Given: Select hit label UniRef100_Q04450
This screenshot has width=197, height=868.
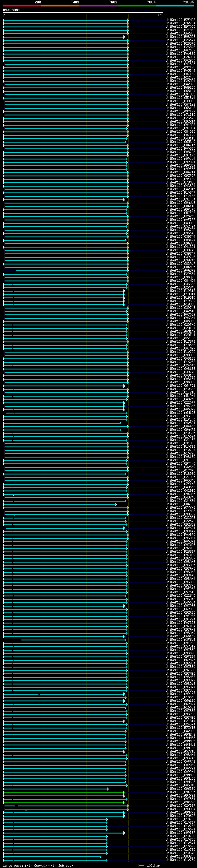Looking at the screenshot, I should coord(180,426).
